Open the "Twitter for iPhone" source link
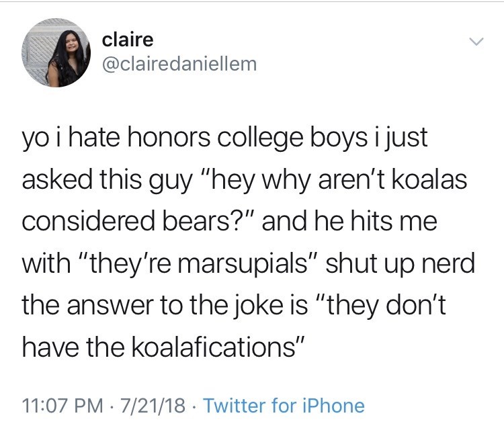The height and width of the screenshot is (432, 504). [x=284, y=405]
